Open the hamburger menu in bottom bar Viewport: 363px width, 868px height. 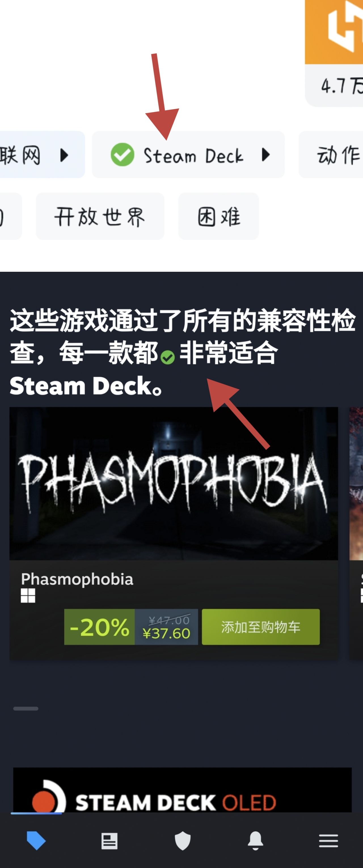pyautogui.click(x=328, y=841)
